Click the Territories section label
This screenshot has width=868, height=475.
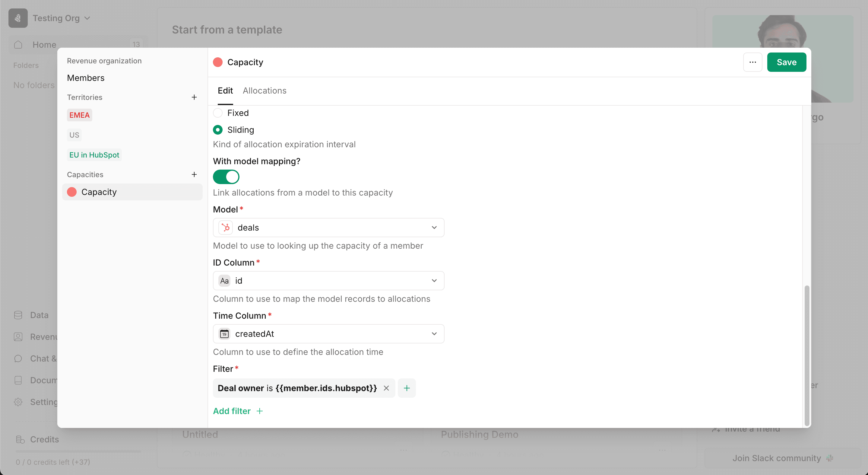pos(84,97)
